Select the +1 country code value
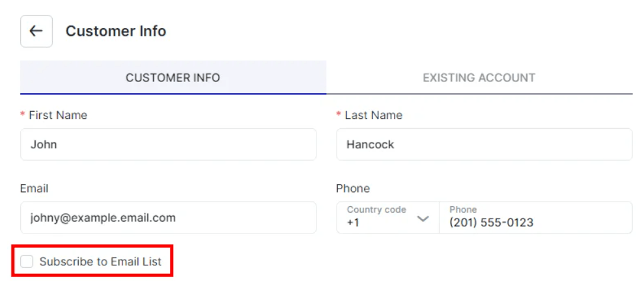 pos(353,222)
